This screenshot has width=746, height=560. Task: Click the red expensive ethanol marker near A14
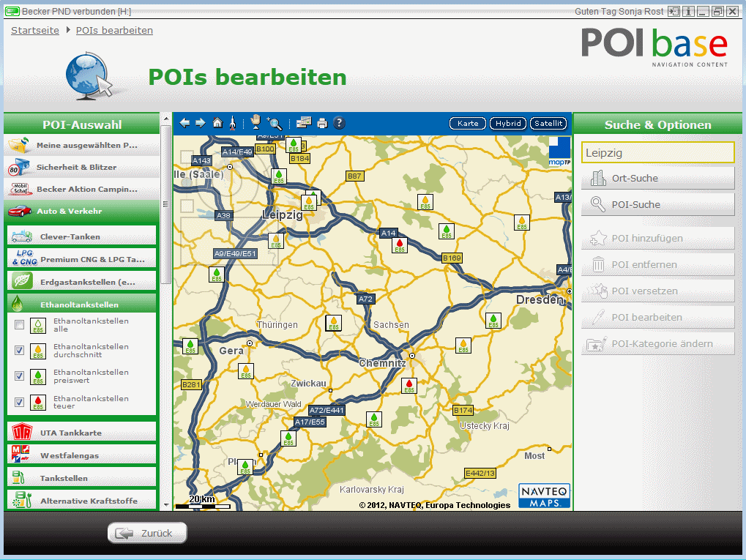click(x=400, y=244)
